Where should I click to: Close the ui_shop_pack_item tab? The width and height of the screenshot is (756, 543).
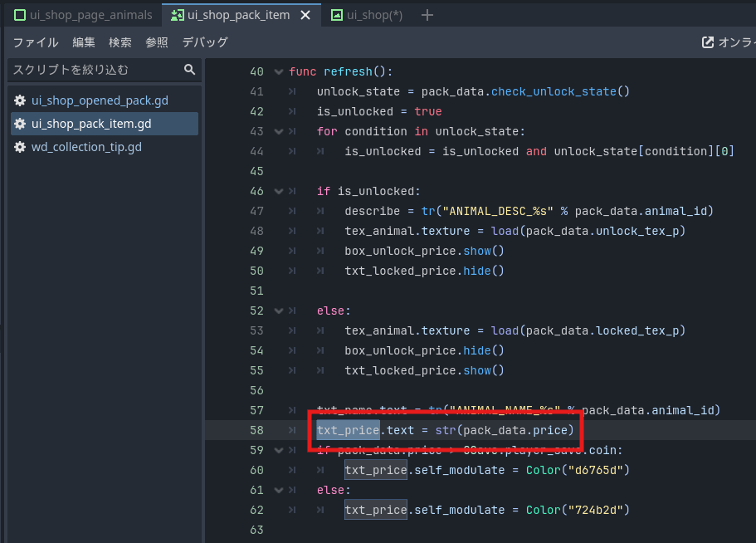pos(305,16)
